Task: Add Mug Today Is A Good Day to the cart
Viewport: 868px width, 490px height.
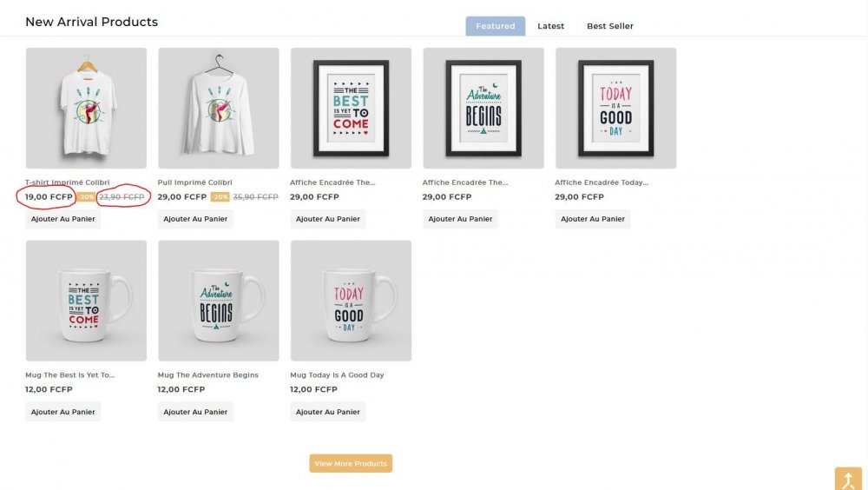Action: (x=328, y=412)
